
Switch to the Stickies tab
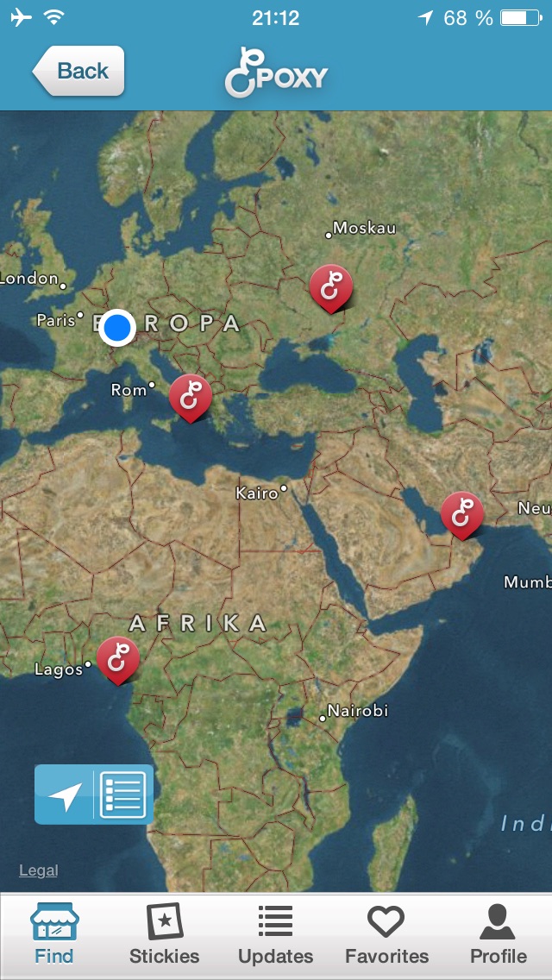tap(165, 934)
